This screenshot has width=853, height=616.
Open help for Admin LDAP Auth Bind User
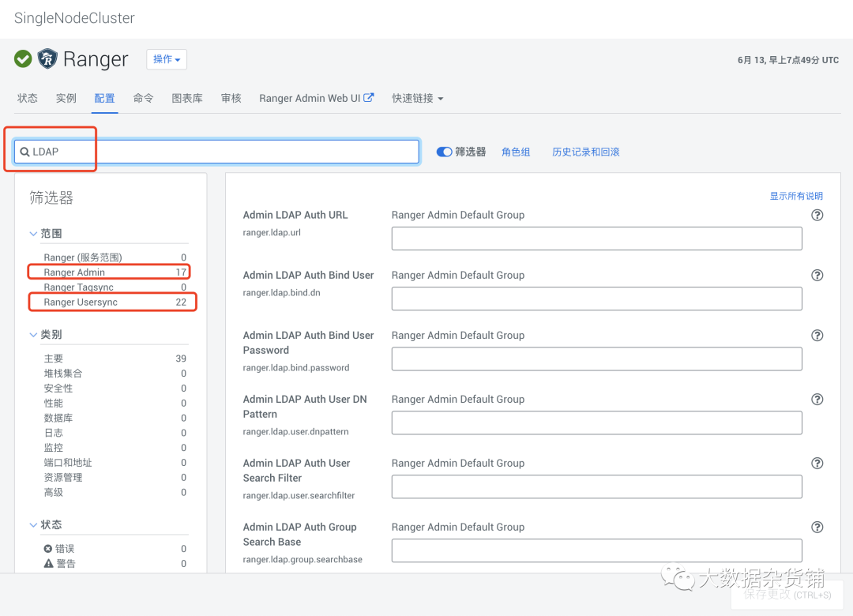pos(817,276)
